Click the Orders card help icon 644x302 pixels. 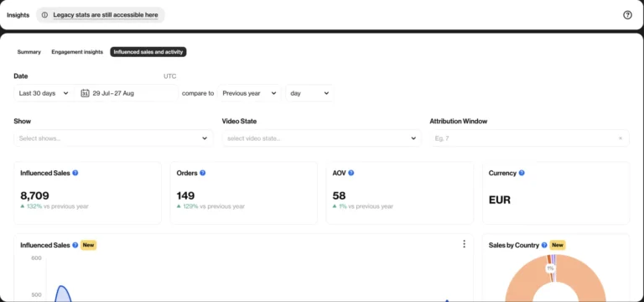(202, 173)
